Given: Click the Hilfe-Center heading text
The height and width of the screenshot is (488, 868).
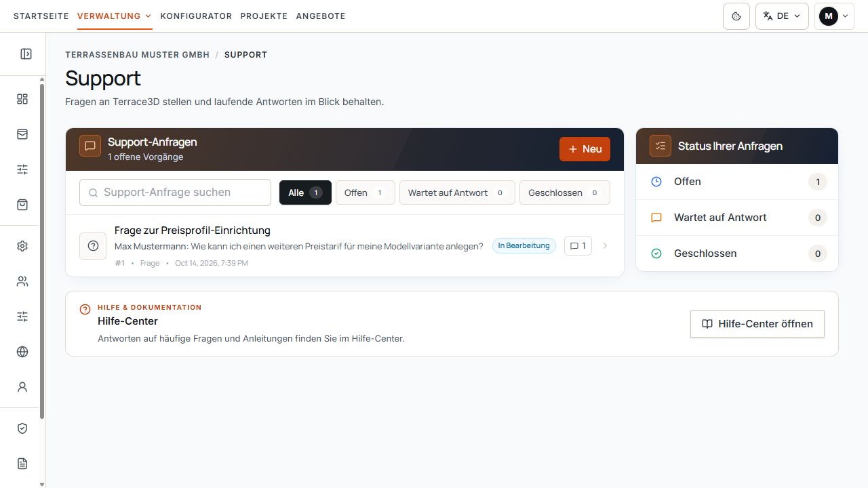Looking at the screenshot, I should pos(127,321).
